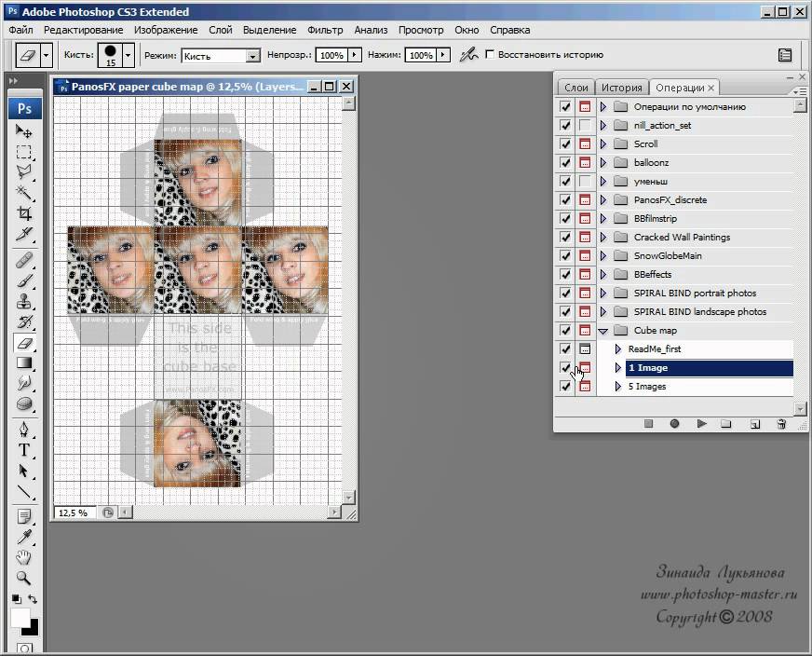Click the trash icon to delete action
812x656 pixels.
coord(781,424)
